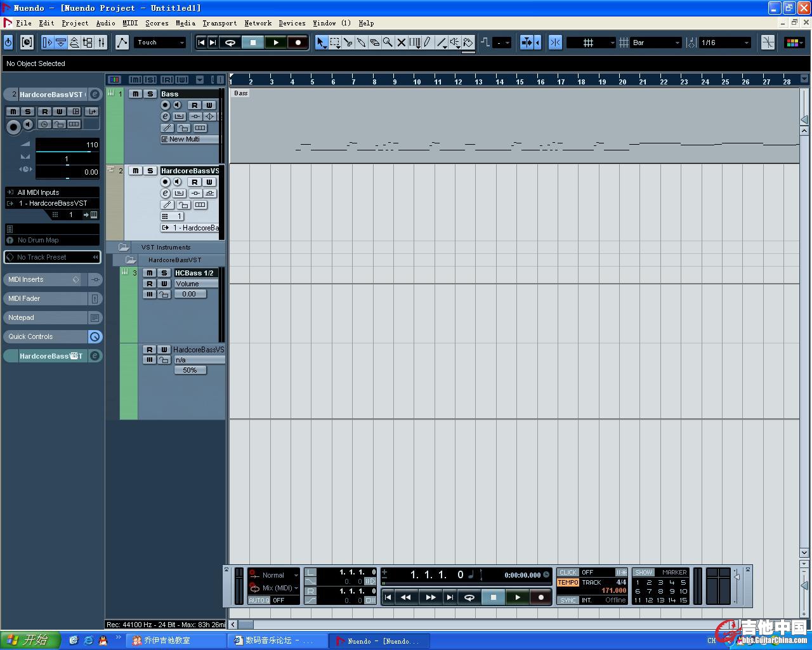Open the 1/16 quantize dropdown
Screen dimensions: 812x650
(724, 43)
